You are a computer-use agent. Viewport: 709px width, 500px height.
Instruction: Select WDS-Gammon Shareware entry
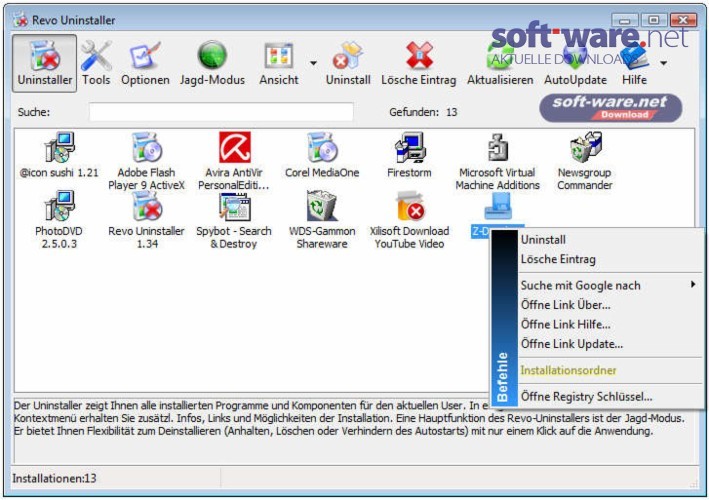pos(322,220)
